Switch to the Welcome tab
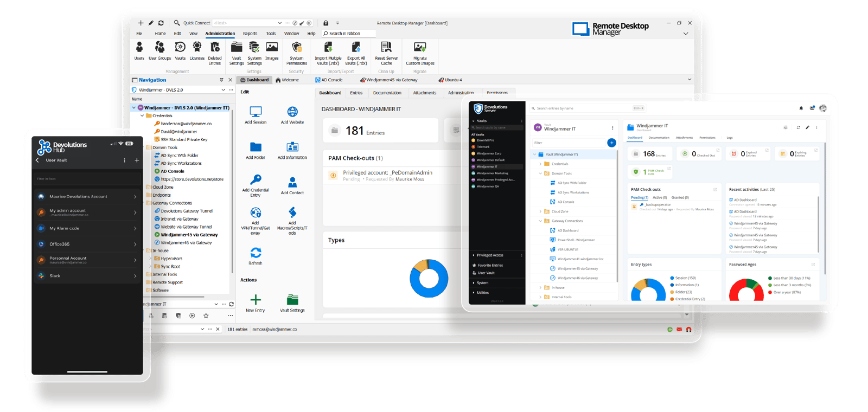 click(287, 80)
